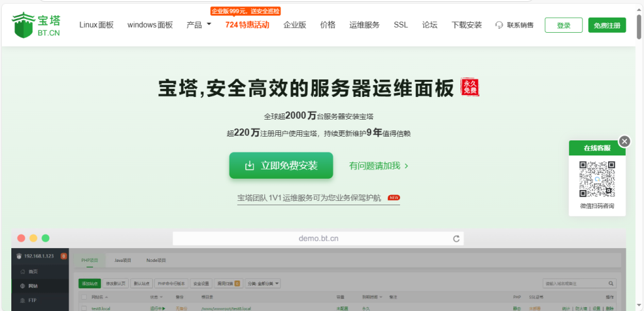Close the 在线客服 floating widget
644x311 pixels.
click(625, 142)
